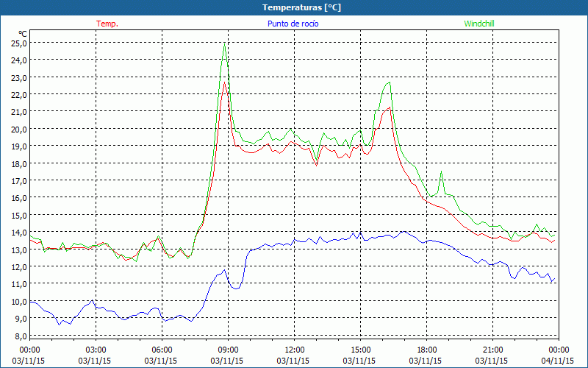Click the 18,0 y-axis value
Image resolution: width=588 pixels, height=368 pixels.
click(x=19, y=163)
